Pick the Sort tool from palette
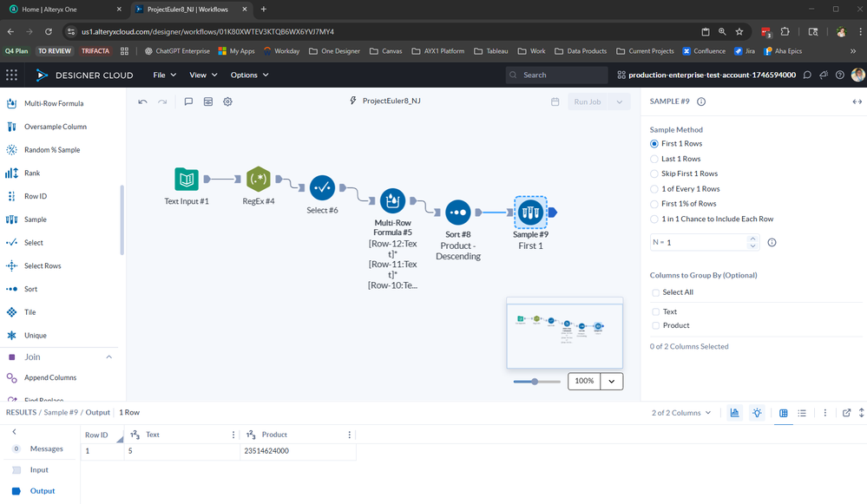This screenshot has width=867, height=504. click(x=30, y=289)
